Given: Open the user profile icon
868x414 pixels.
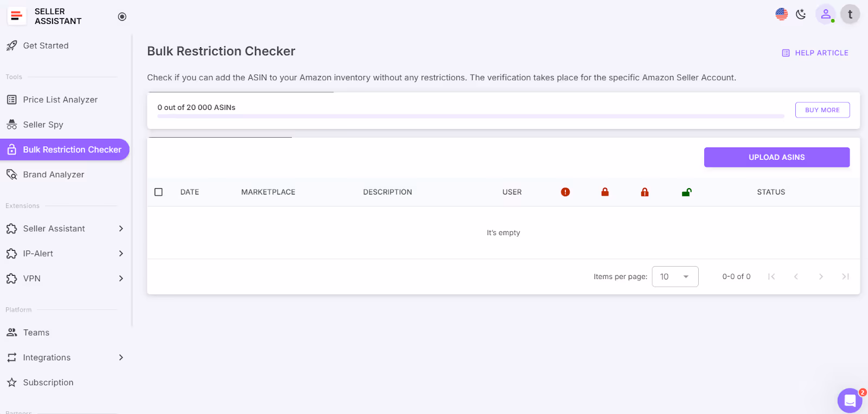Looking at the screenshot, I should (x=826, y=14).
